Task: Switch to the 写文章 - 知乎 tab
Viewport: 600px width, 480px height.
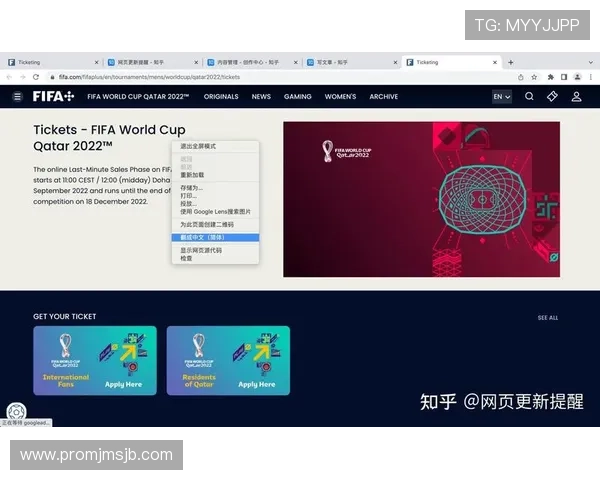Action: pyautogui.click(x=351, y=62)
